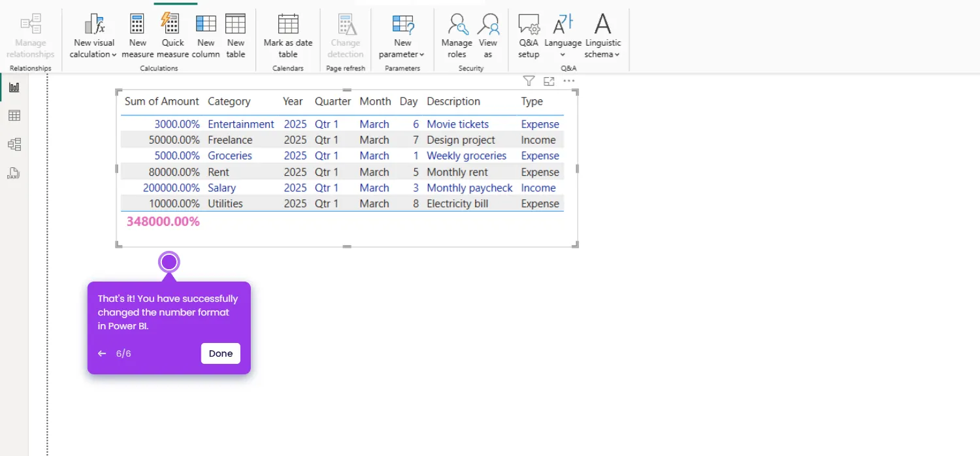Switch to Model view in sidebar

(x=14, y=144)
